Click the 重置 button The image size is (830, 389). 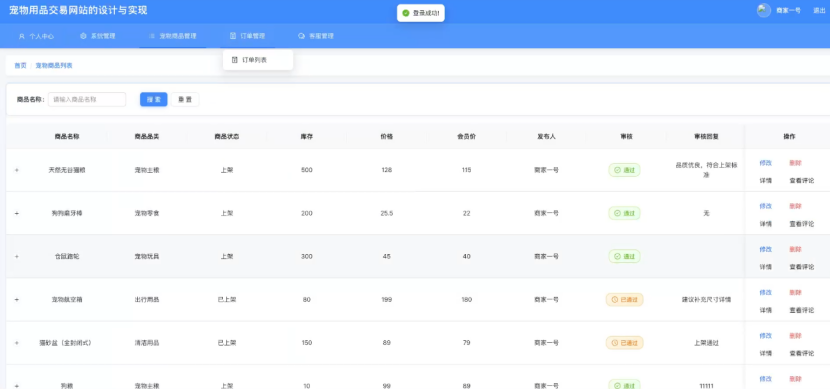click(x=185, y=99)
